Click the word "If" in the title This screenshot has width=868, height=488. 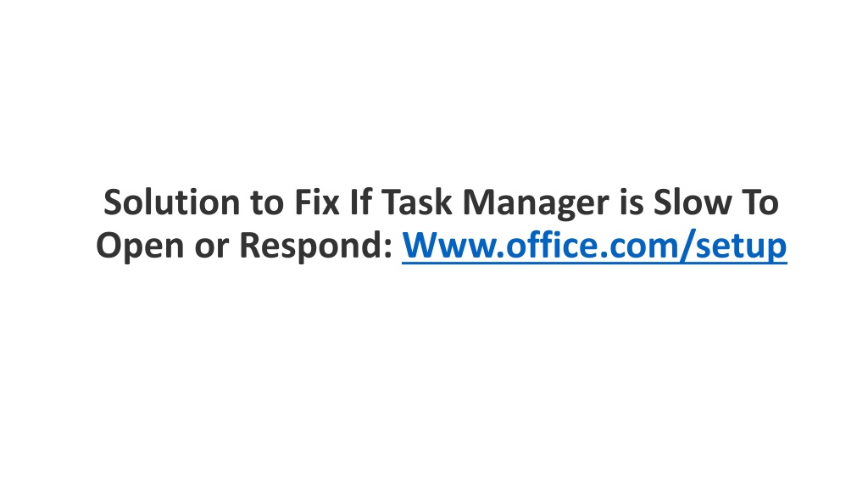pos(361,202)
